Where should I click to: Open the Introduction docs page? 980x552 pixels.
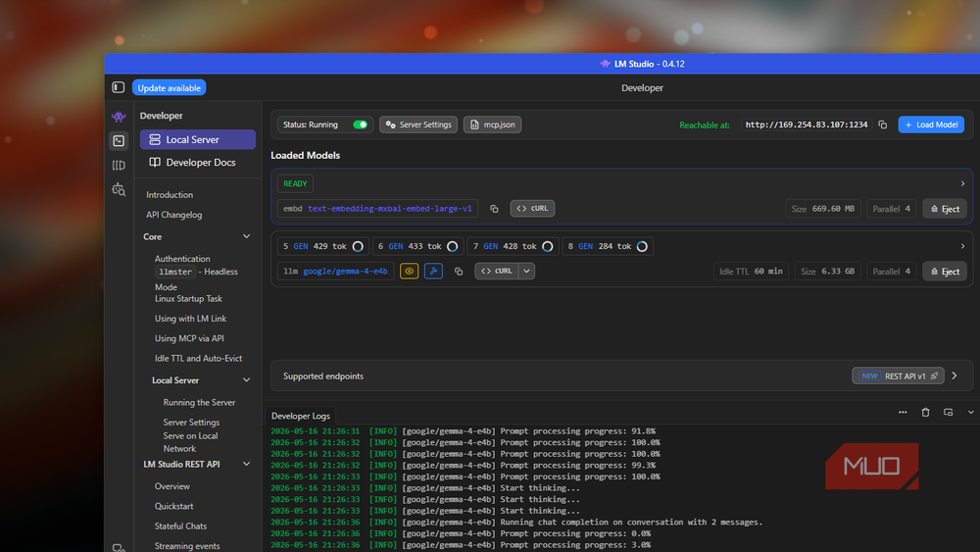(170, 195)
